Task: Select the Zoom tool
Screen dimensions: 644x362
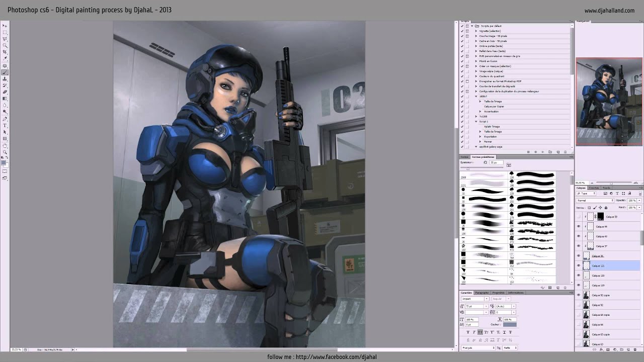Action: pyautogui.click(x=5, y=152)
